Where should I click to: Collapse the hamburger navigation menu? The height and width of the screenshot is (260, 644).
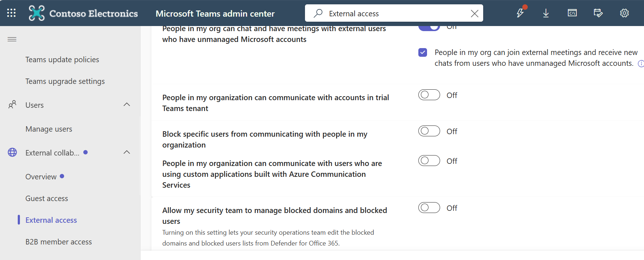[x=12, y=39]
